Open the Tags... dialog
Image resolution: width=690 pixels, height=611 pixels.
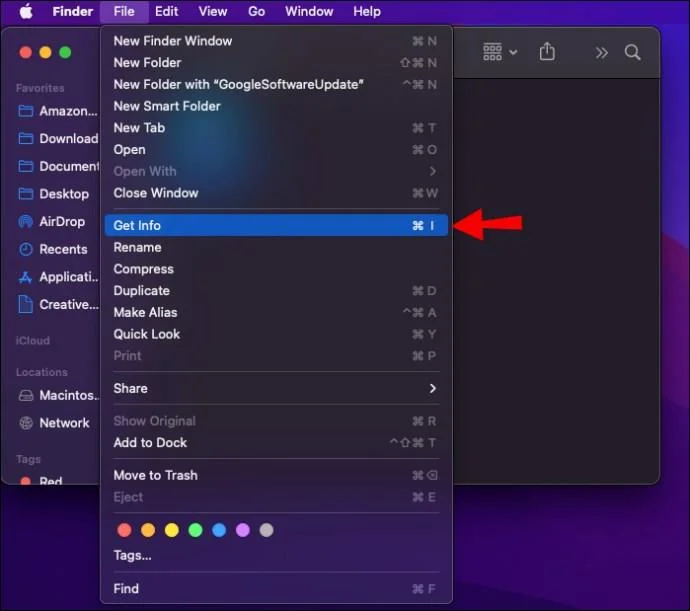(276, 555)
